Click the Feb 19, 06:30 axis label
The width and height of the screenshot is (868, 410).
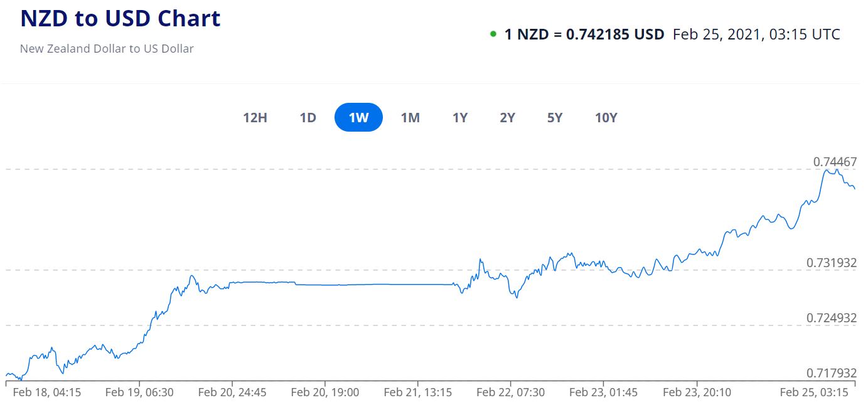[x=139, y=392]
